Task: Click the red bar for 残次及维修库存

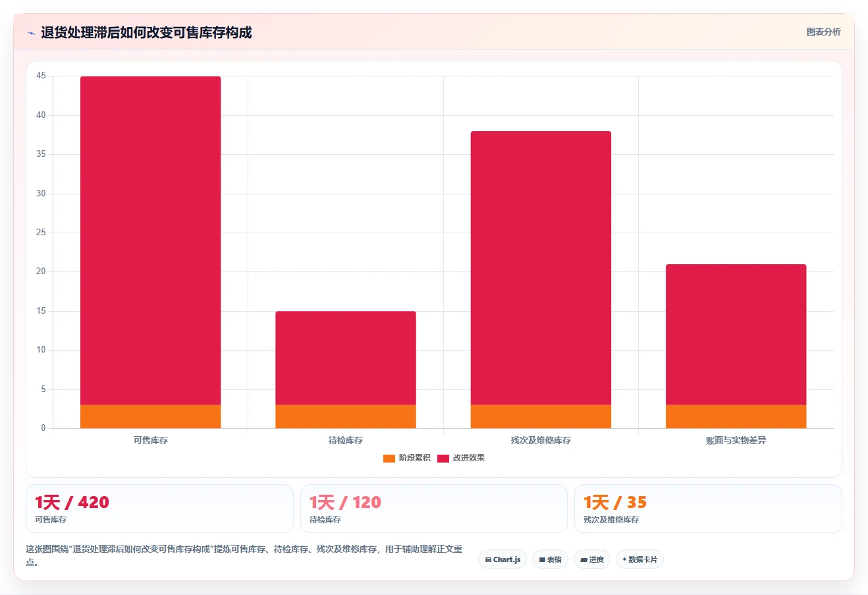Action: tap(541, 268)
